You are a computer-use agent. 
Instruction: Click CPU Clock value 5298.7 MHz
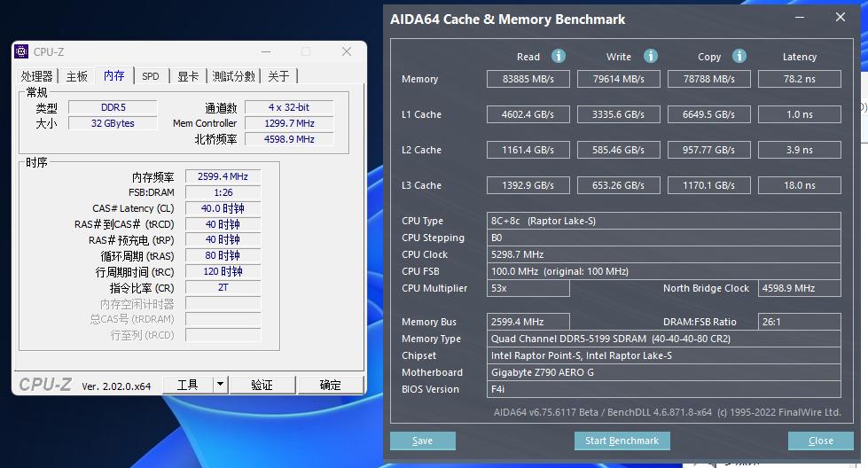point(664,254)
